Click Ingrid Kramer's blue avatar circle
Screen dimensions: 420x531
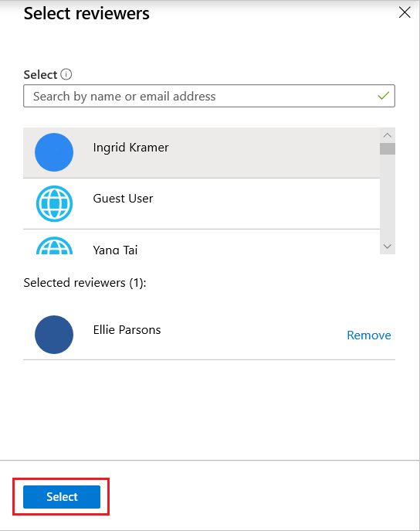[54, 152]
